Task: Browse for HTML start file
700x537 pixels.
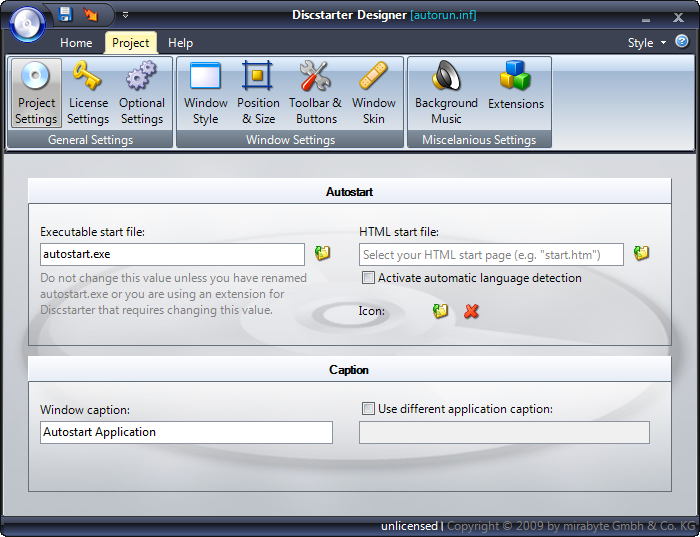Action: coord(642,253)
